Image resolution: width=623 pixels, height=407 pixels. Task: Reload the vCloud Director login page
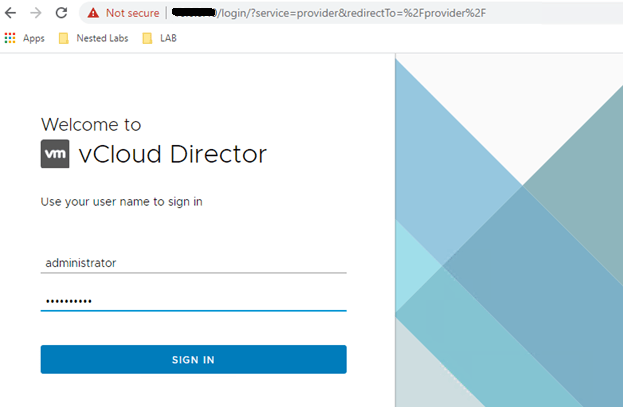click(x=61, y=13)
